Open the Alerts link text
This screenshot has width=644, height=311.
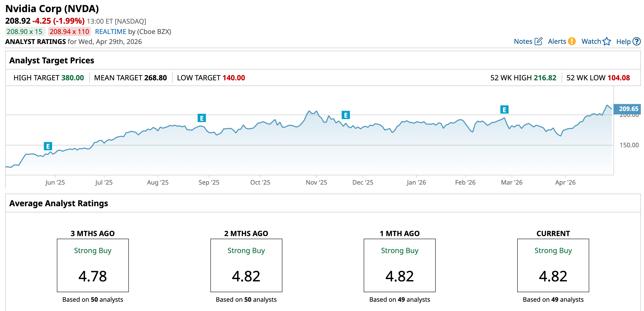pos(557,41)
